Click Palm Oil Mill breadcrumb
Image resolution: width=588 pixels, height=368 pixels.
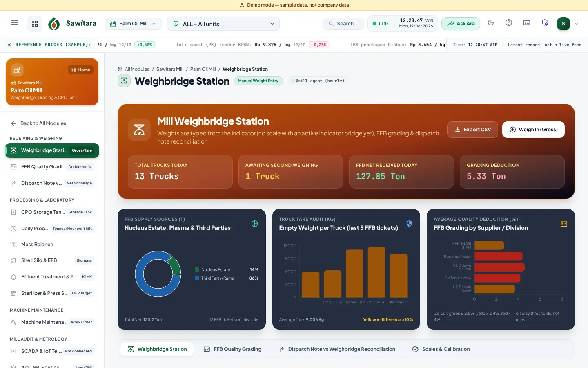pyautogui.click(x=203, y=69)
